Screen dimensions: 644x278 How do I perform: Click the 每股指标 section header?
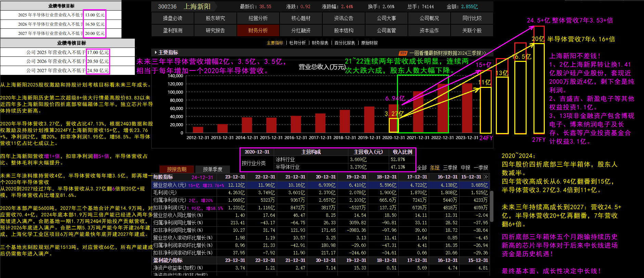tap(163, 177)
